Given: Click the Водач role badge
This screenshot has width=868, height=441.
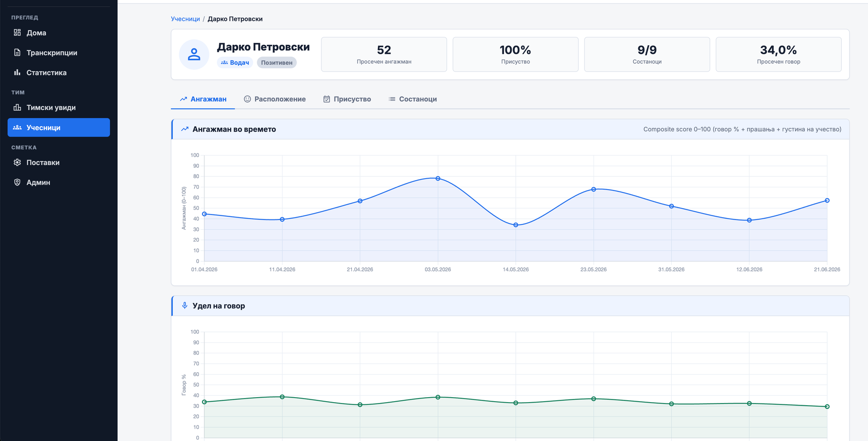Looking at the screenshot, I should point(235,62).
